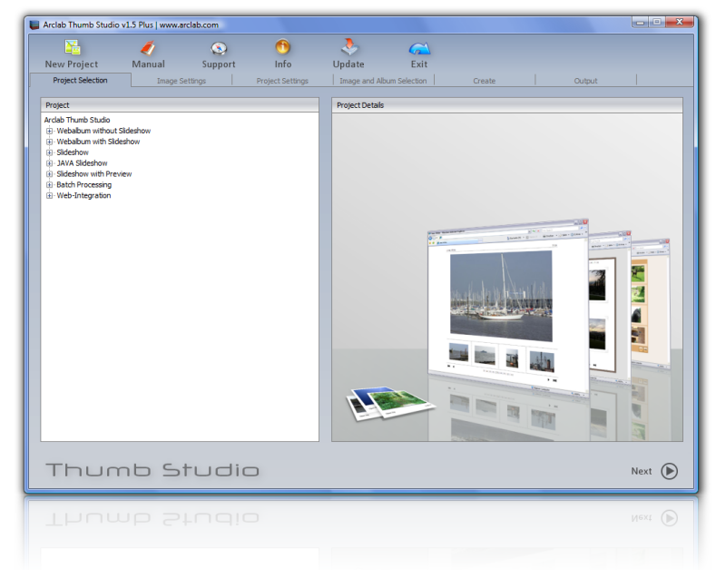Select the Arclab Thumb Studio root node
Screen dimensions: 726x588
tap(77, 120)
